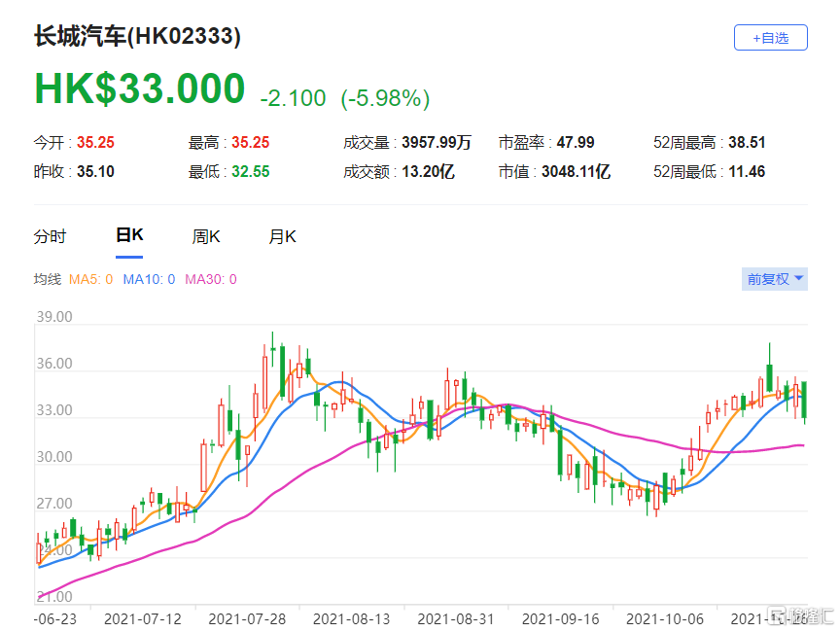Screen dimensions: 840x632
Task: Add stock to watchlist with +自选 button
Action: tap(770, 38)
